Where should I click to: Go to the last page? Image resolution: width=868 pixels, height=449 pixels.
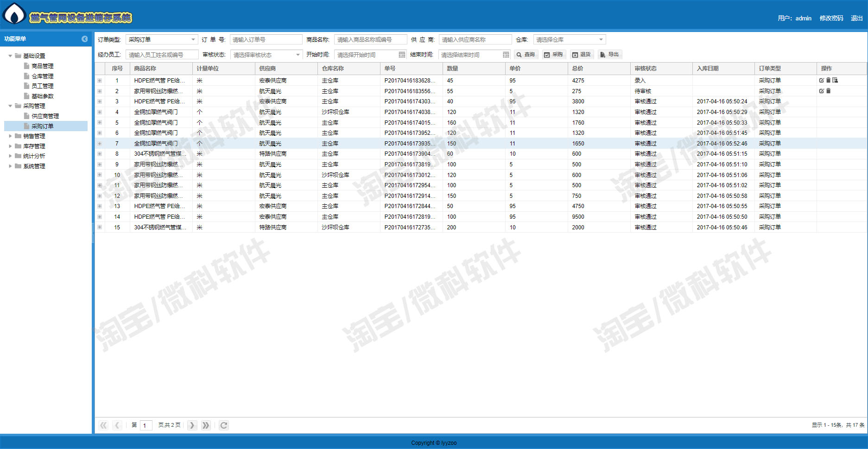(206, 425)
